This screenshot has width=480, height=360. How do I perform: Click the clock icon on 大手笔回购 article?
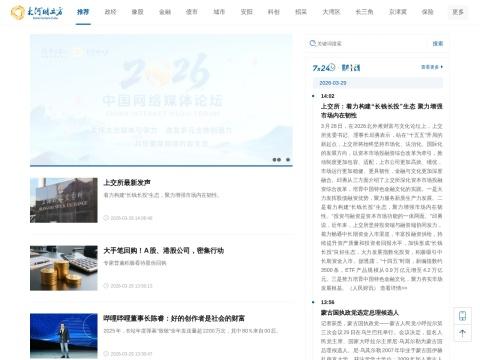(x=106, y=286)
